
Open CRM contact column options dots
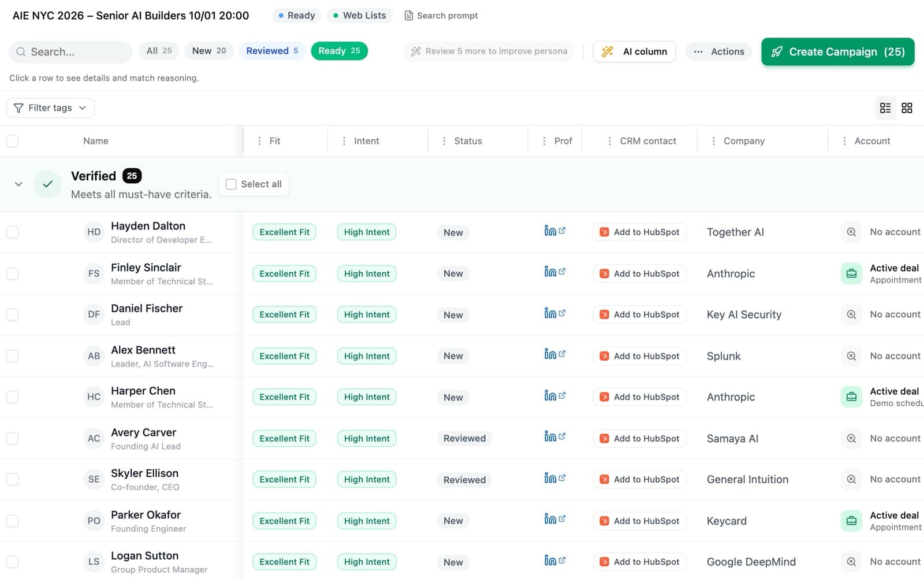pyautogui.click(x=610, y=141)
